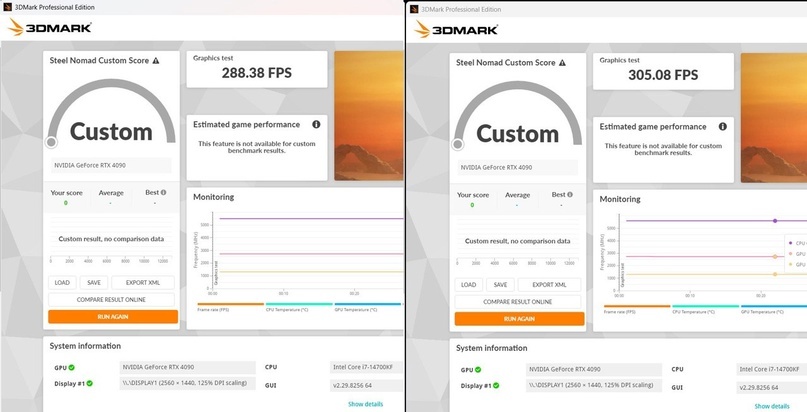The image size is (807, 412).
Task: Click EXPORT XML in the left window
Action: [x=143, y=282]
